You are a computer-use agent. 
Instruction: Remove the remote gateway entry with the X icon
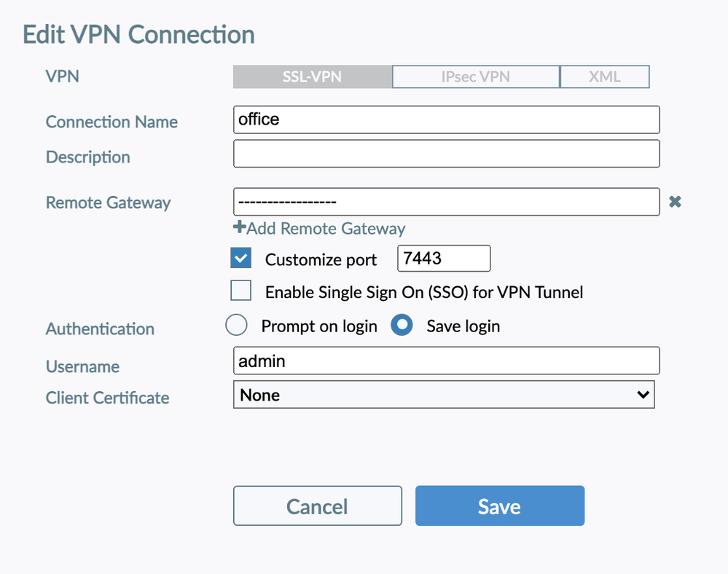point(675,202)
